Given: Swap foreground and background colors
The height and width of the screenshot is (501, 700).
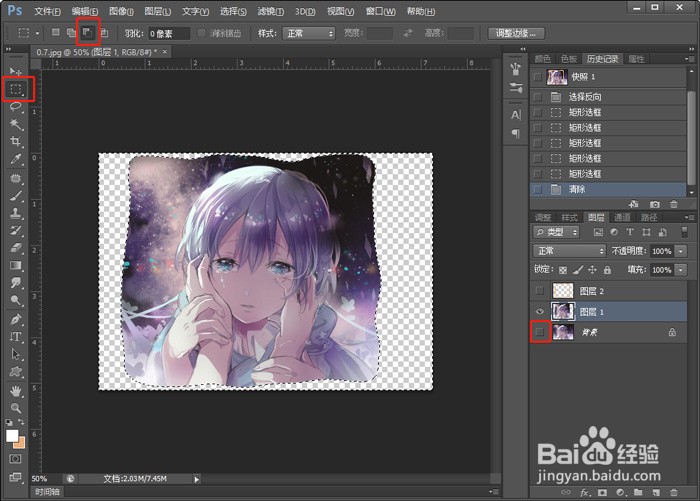Looking at the screenshot, I should [21, 422].
